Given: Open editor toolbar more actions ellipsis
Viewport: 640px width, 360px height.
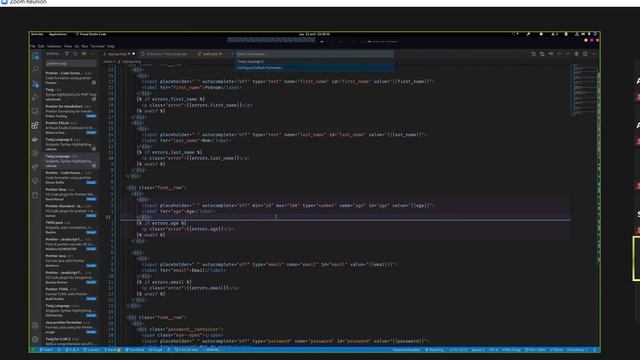Looking at the screenshot, I should click(x=593, y=53).
